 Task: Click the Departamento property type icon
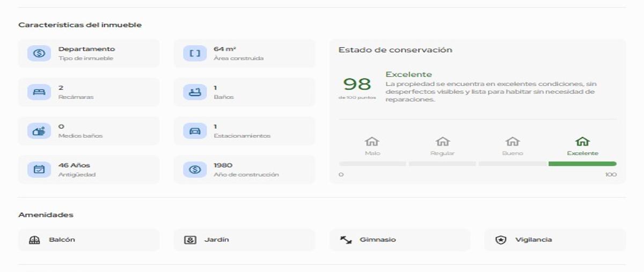pos(39,53)
